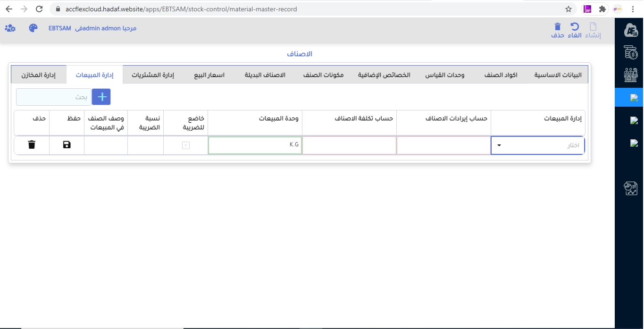Image resolution: width=644 pixels, height=329 pixels.
Task: Click the broken-image icon below the highlighted sidebar item
Action: pyautogui.click(x=634, y=120)
